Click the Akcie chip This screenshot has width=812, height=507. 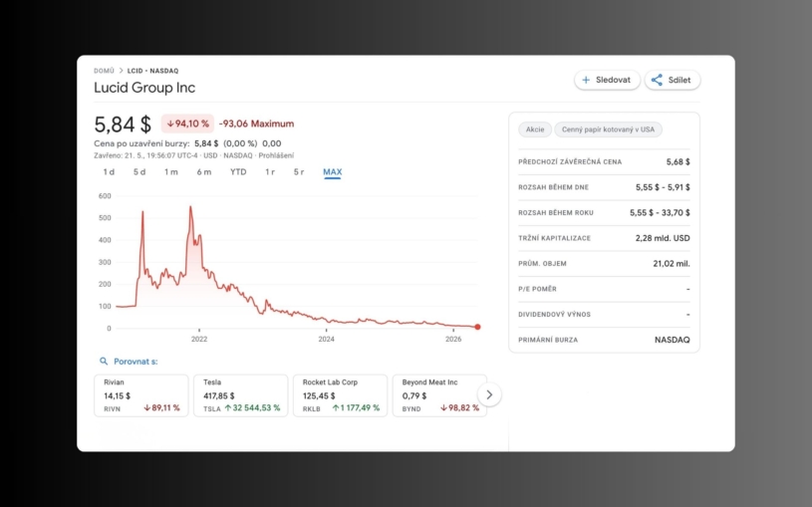point(535,129)
